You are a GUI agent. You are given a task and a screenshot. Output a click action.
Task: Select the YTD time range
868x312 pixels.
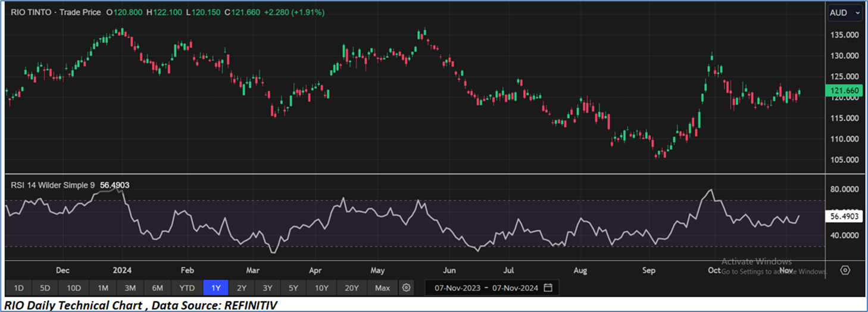187,288
